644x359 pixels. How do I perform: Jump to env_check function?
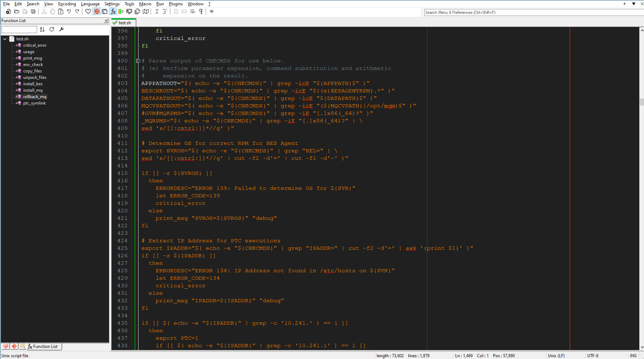click(33, 65)
